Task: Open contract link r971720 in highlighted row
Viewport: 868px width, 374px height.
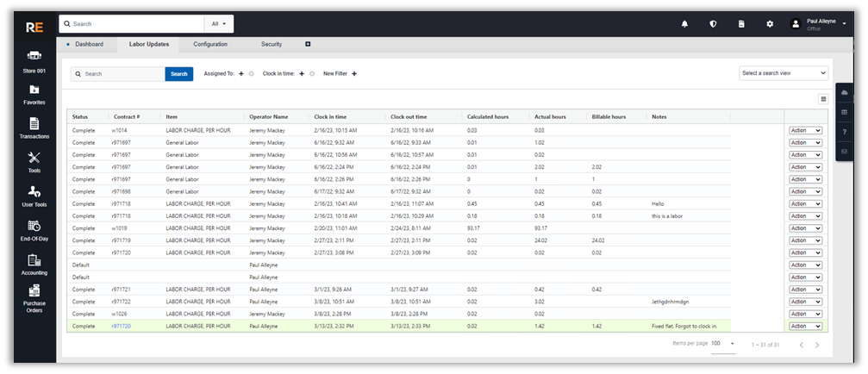Action: pos(121,327)
